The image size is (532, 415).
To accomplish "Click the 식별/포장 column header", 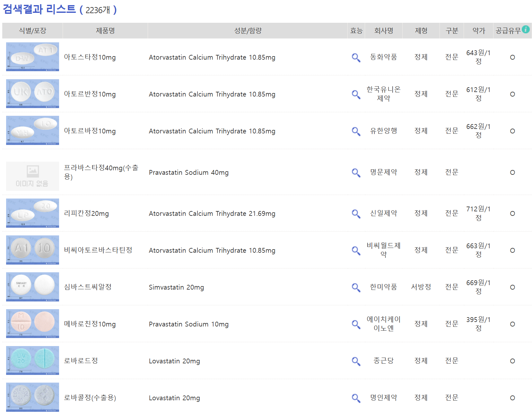I will click(x=32, y=31).
